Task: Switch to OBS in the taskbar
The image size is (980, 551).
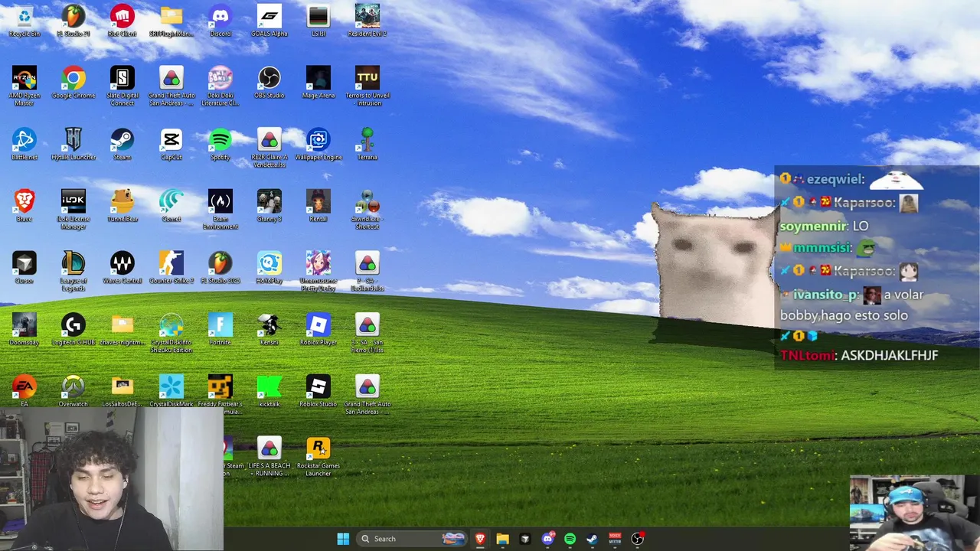Action: pyautogui.click(x=637, y=539)
